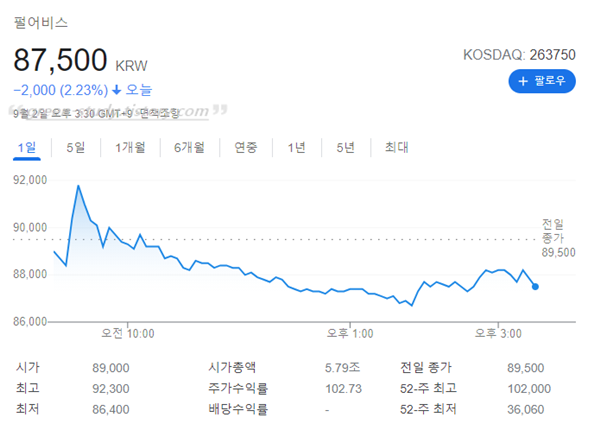Open the 1개월 chart range
600x442 pixels.
[x=130, y=147]
